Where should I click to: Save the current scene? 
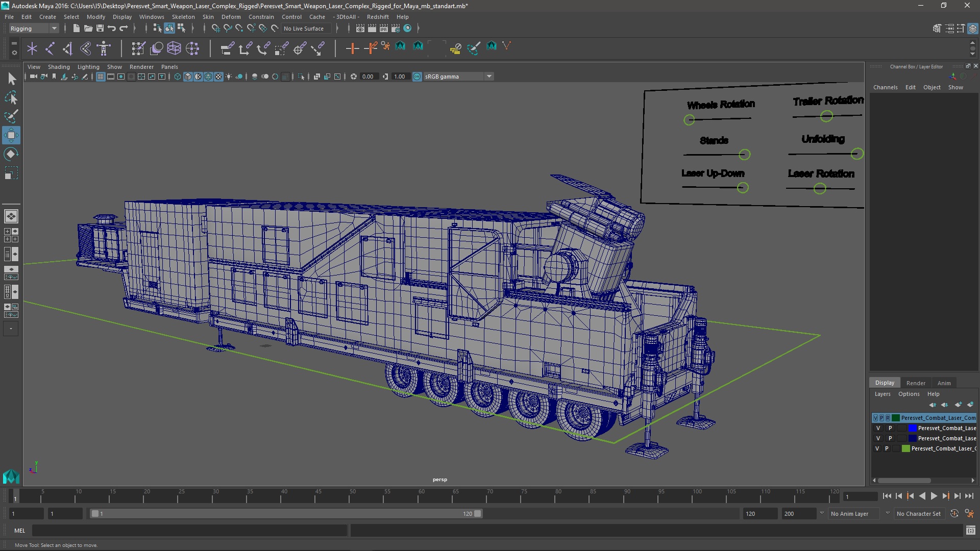(100, 29)
